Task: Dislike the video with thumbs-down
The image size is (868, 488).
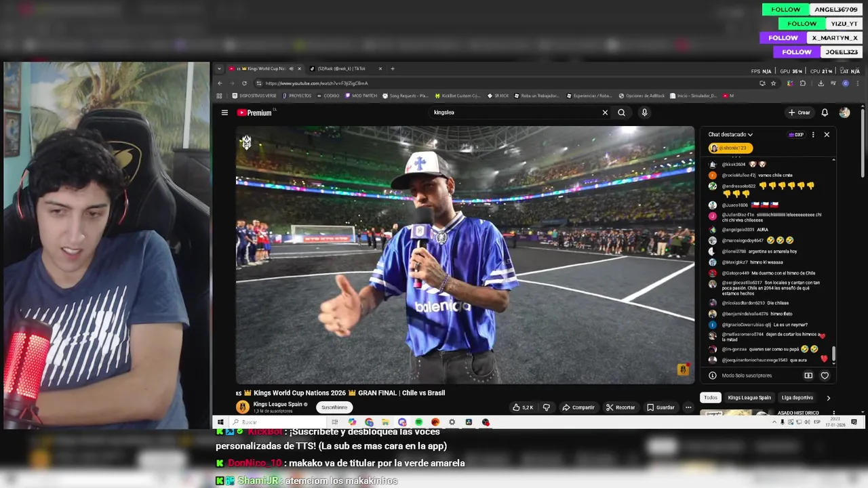Action: [546, 407]
